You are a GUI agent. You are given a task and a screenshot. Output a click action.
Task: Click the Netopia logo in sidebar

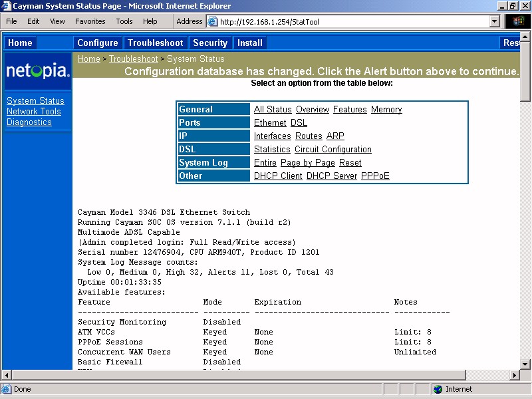coord(38,70)
